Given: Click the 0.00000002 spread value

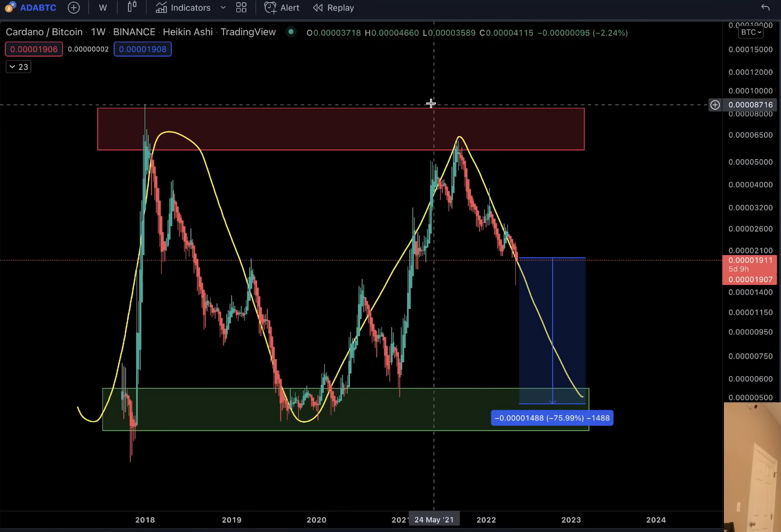Looking at the screenshot, I should (88, 49).
